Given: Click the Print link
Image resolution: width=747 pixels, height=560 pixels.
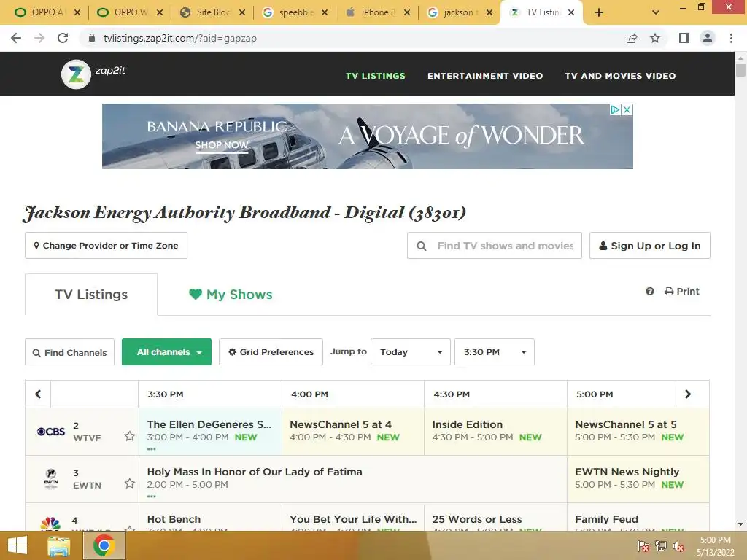Looking at the screenshot, I should click(x=682, y=291).
